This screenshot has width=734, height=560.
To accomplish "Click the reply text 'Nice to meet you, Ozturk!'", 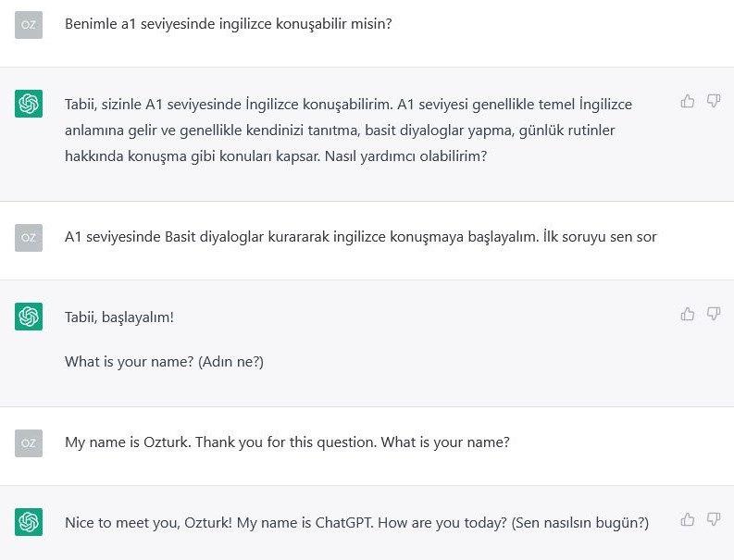I will pyautogui.click(x=148, y=522).
